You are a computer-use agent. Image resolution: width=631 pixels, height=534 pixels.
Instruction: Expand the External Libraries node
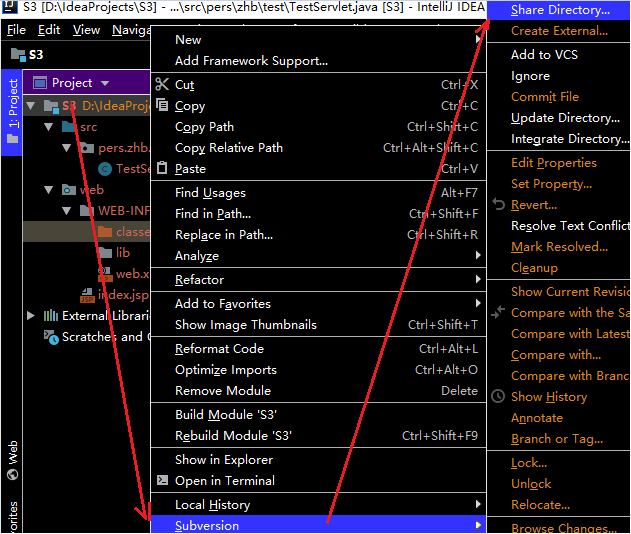pos(31,315)
